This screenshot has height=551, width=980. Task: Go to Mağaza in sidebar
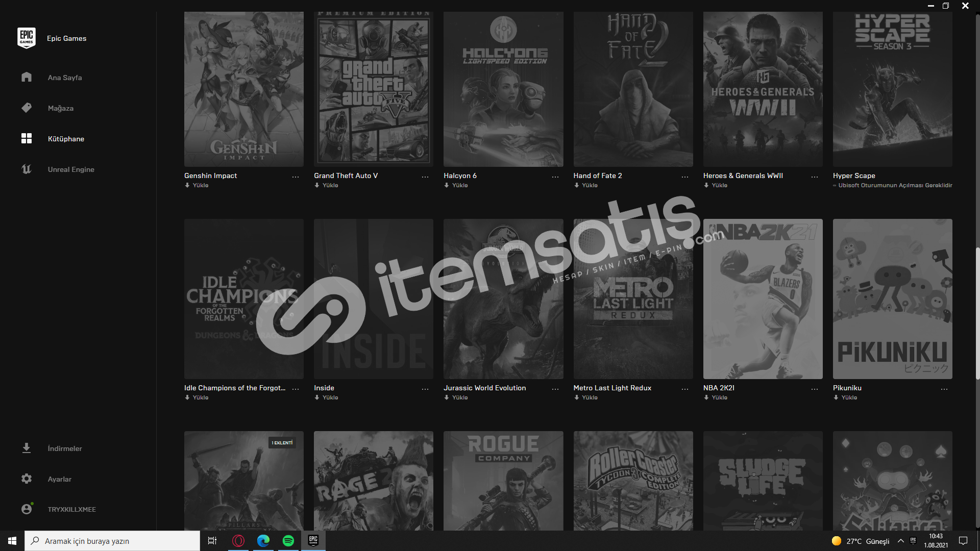pyautogui.click(x=61, y=108)
